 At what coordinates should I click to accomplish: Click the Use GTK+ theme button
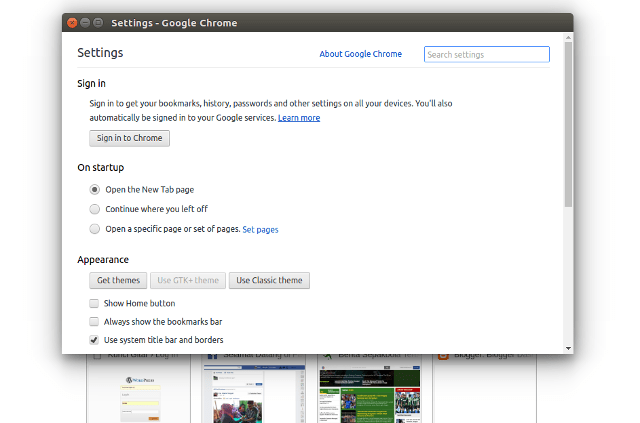(x=188, y=281)
